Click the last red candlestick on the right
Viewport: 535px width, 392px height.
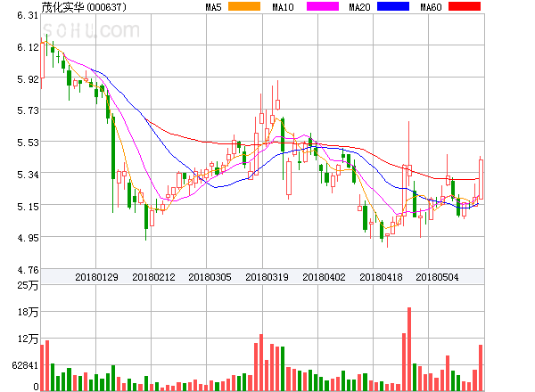(x=481, y=179)
